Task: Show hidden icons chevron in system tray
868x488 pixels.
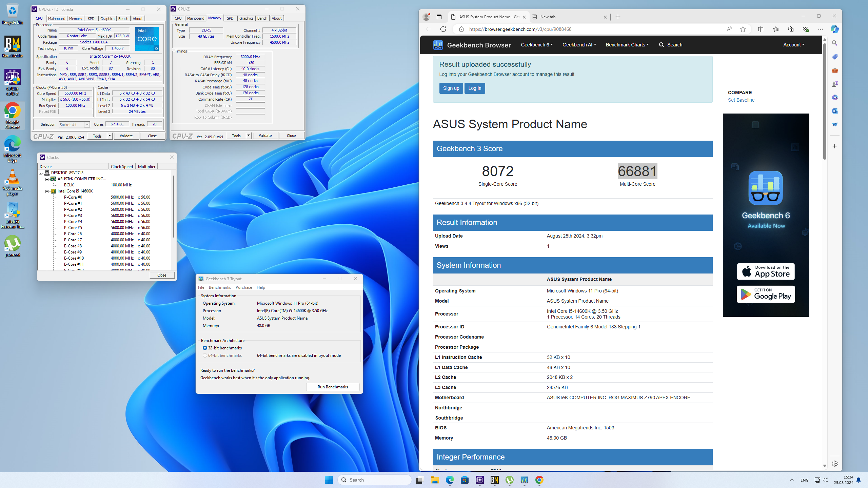Action: point(792,480)
